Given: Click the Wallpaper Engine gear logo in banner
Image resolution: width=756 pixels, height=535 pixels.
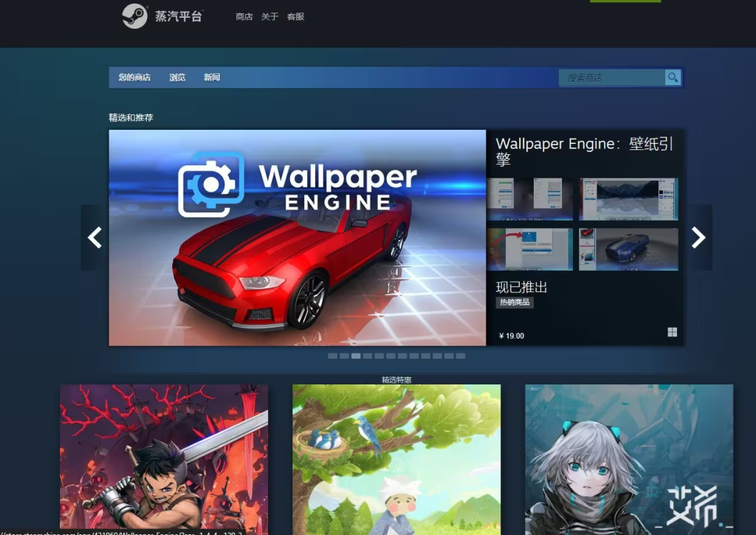Looking at the screenshot, I should [210, 184].
